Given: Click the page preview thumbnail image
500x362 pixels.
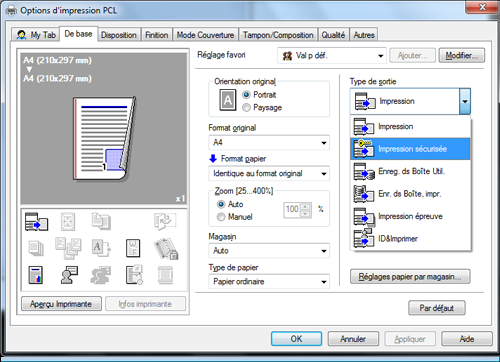Looking at the screenshot, I should click(104, 138).
